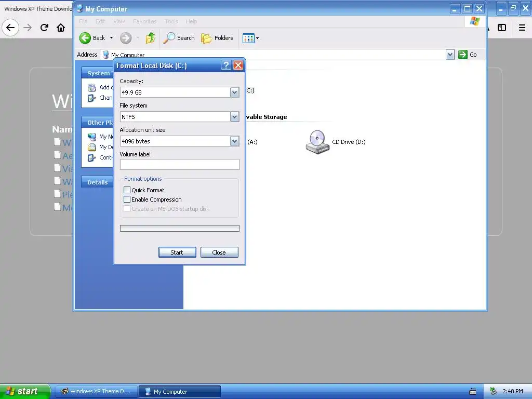This screenshot has height=399, width=532.
Task: Go to browser home page
Action: 61,28
